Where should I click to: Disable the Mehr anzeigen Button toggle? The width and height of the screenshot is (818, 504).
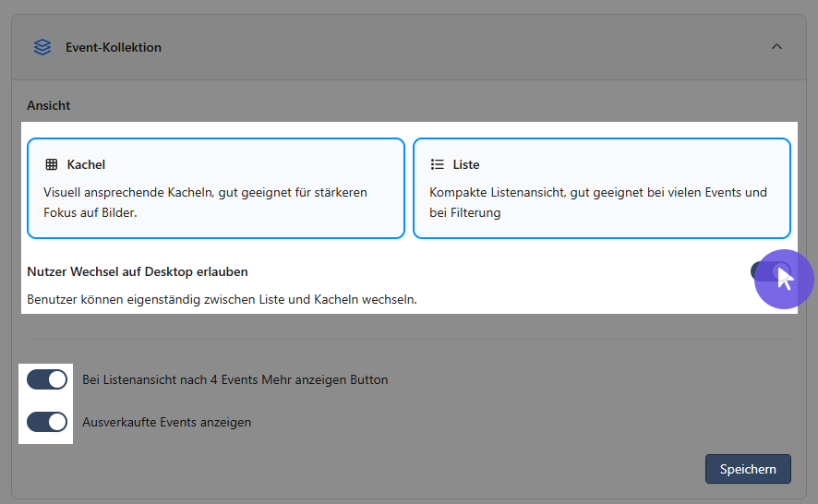(47, 379)
